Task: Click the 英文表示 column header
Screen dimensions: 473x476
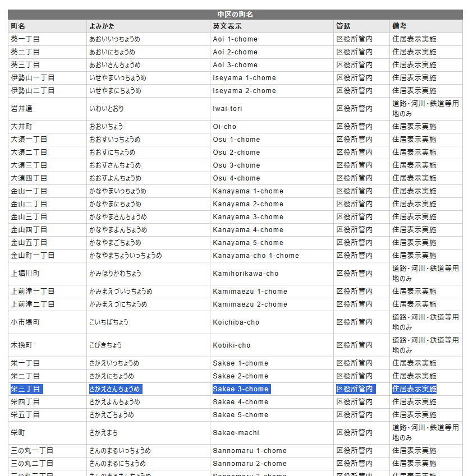Action: click(x=227, y=26)
